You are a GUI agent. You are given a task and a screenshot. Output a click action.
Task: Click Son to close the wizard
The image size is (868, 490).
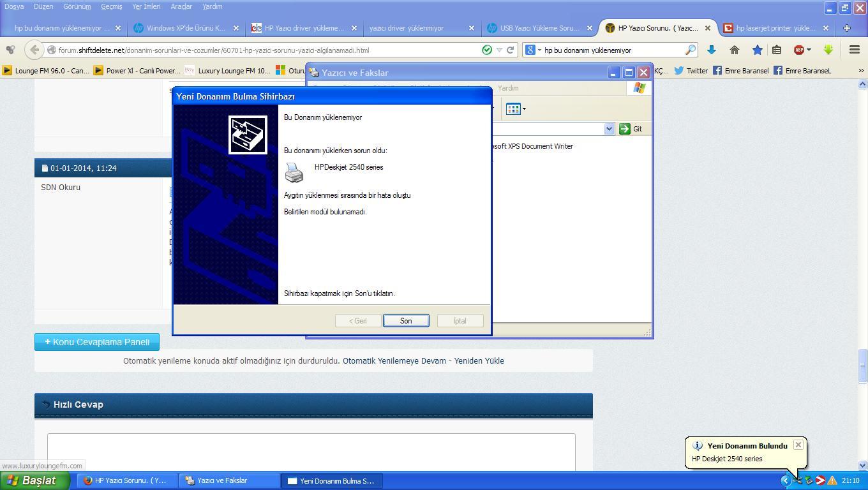tap(406, 321)
